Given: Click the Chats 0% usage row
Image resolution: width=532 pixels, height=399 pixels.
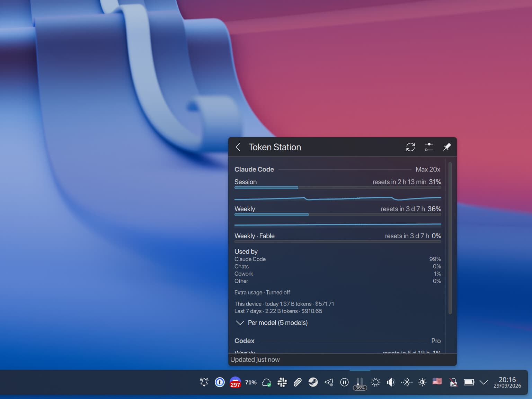Looking at the screenshot, I should [x=338, y=266].
